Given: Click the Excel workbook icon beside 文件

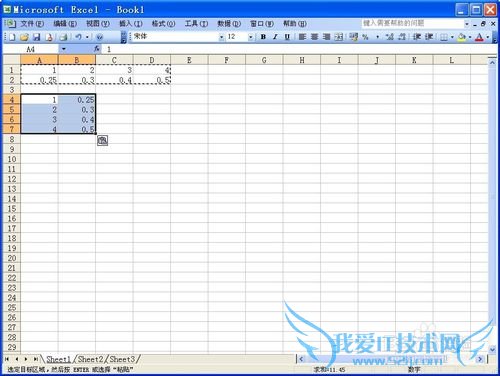Looking at the screenshot, I should (x=10, y=24).
